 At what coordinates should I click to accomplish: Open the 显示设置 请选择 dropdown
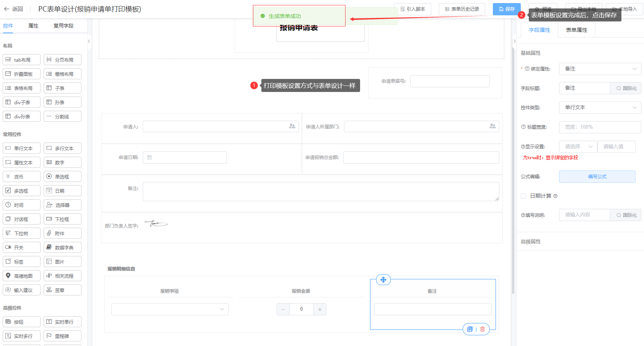click(578, 147)
